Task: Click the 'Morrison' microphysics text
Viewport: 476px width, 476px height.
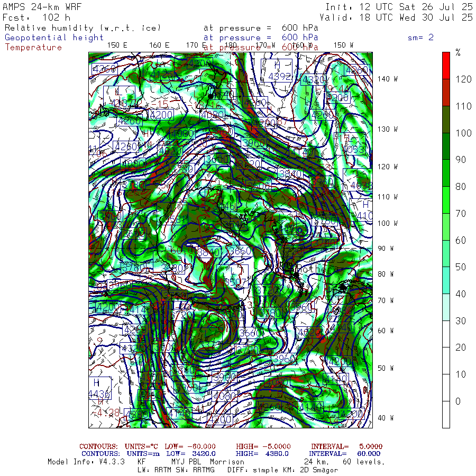Action: [x=227, y=462]
